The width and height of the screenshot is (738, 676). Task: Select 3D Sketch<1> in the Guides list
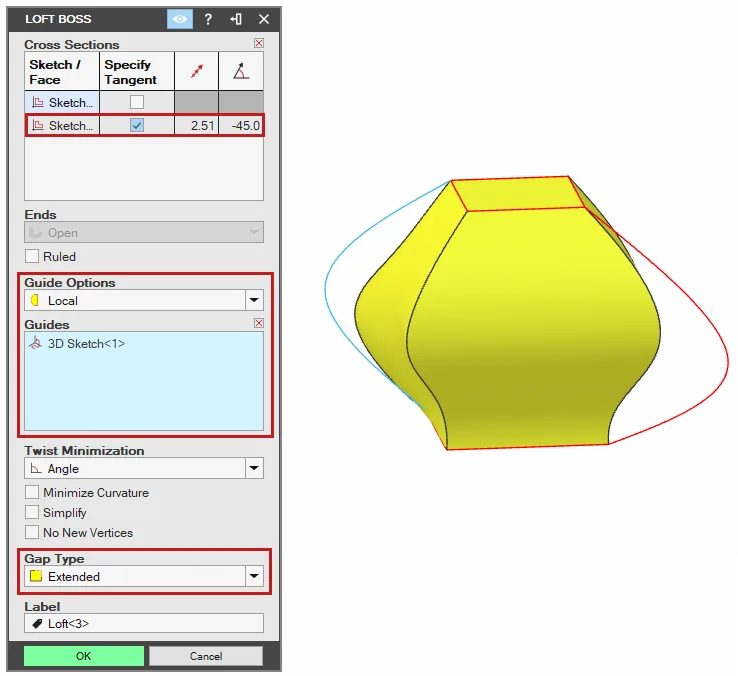pos(86,344)
